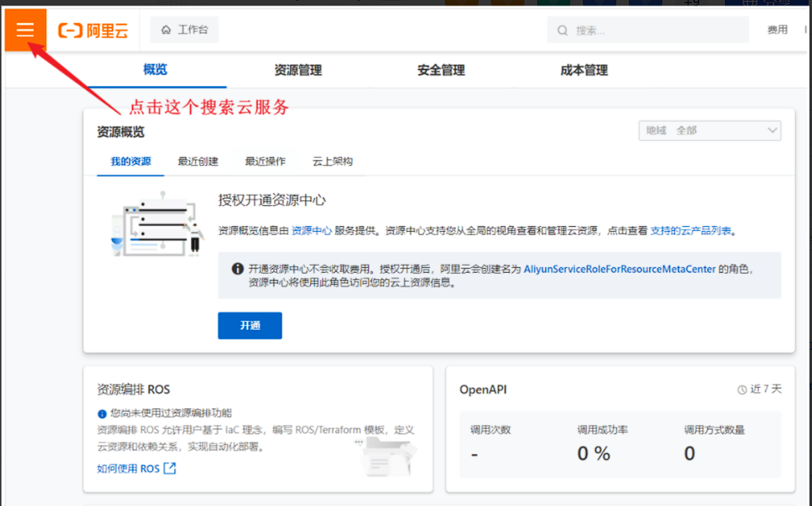Click the 调用方式数量 label
Viewport: 812px width, 506px height.
(714, 430)
